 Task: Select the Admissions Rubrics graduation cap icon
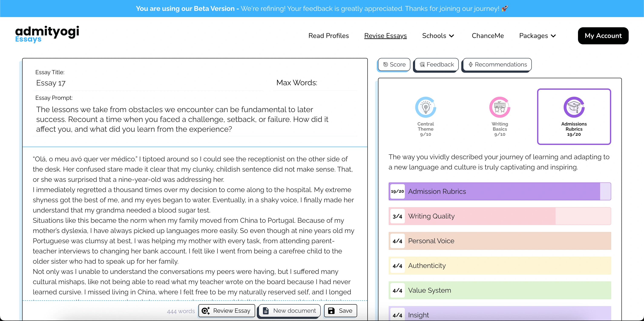click(574, 107)
